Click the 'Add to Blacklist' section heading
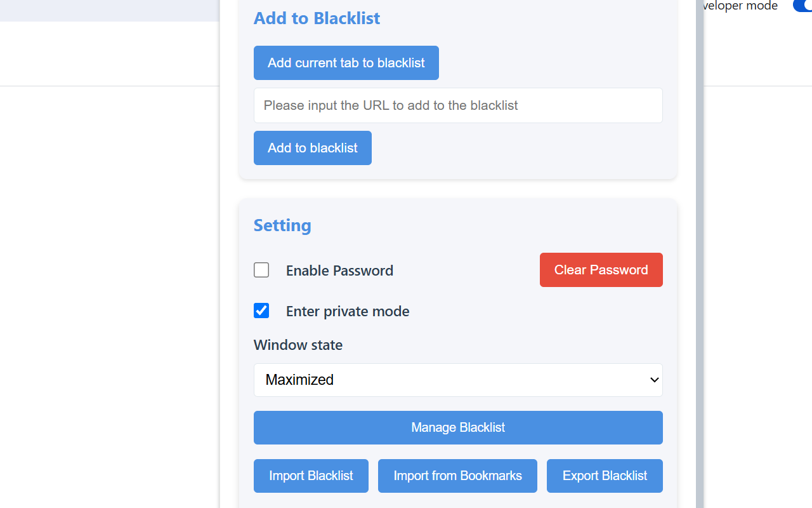Viewport: 812px width, 508px height. coord(317,18)
